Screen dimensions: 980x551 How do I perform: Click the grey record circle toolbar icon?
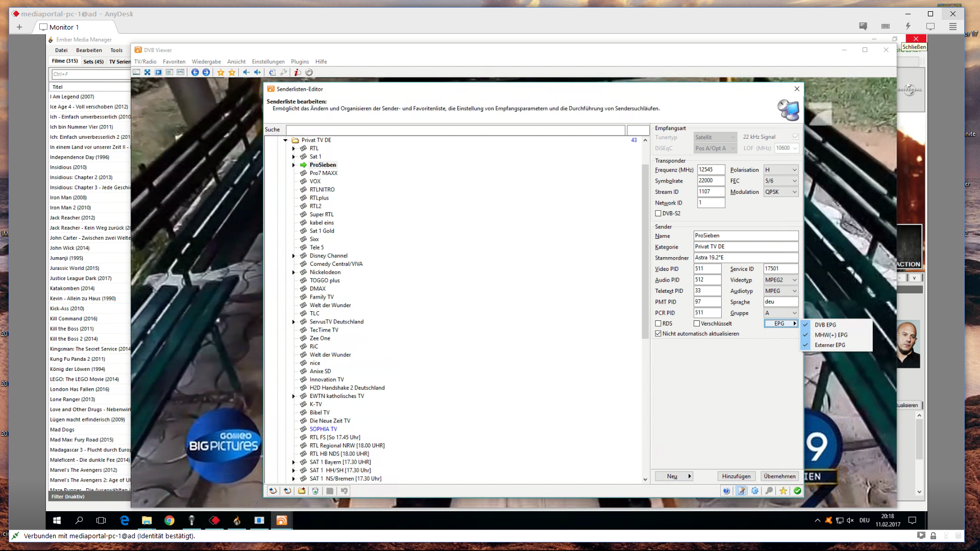coord(309,72)
